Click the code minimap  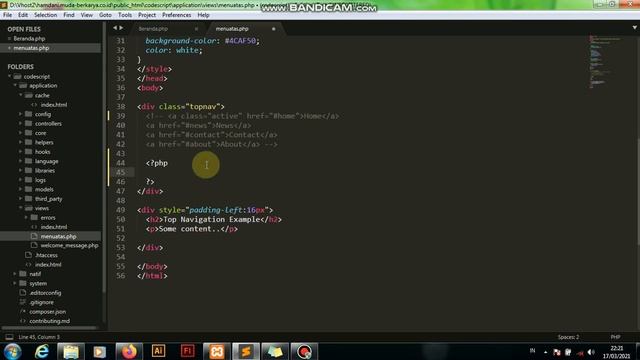tap(605, 61)
